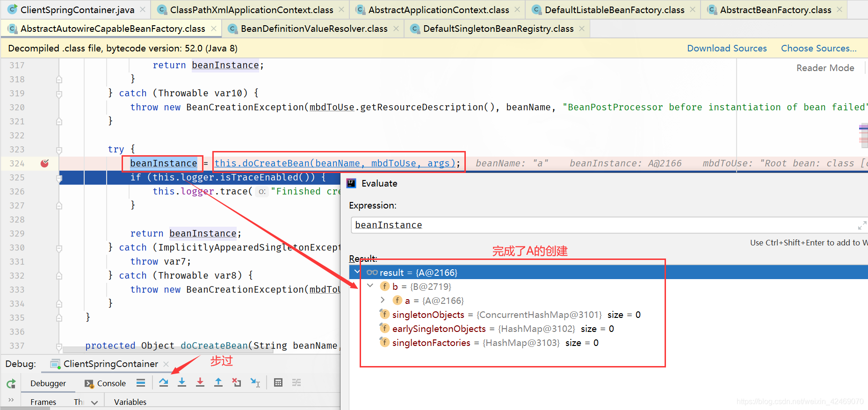The height and width of the screenshot is (410, 868).
Task: Click the Run to Cursor icon
Action: 255,382
